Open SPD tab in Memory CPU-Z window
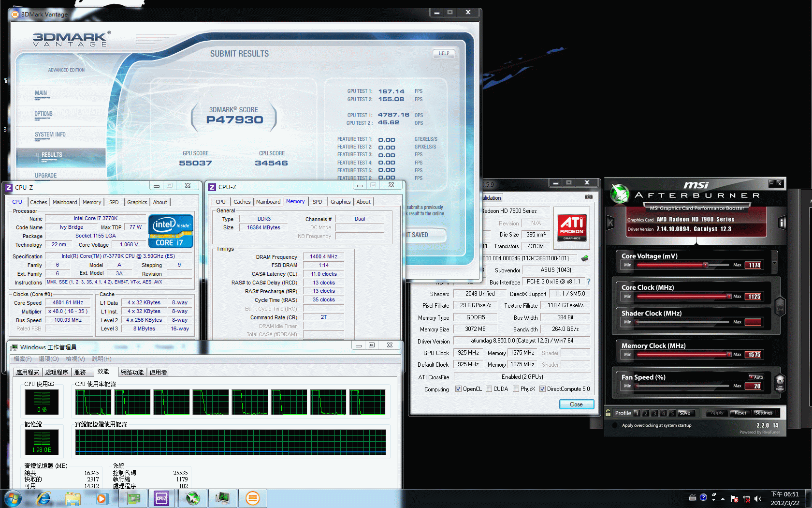This screenshot has height=508, width=812. (x=317, y=202)
